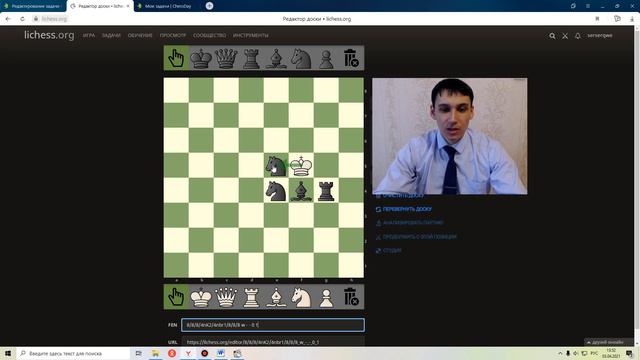Select the black queen from top palette
The image size is (640, 360).
(226, 58)
